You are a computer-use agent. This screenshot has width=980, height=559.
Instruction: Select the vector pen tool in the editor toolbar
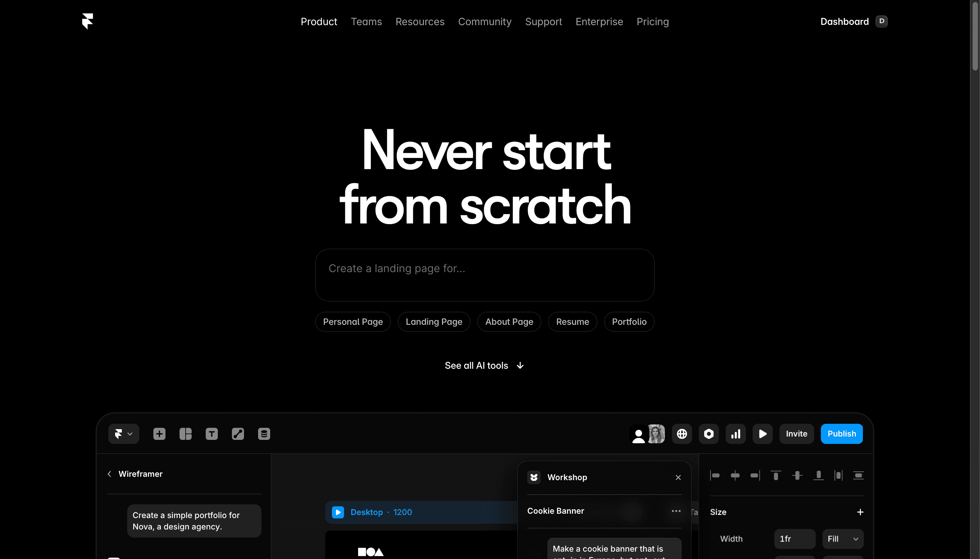[238, 434]
